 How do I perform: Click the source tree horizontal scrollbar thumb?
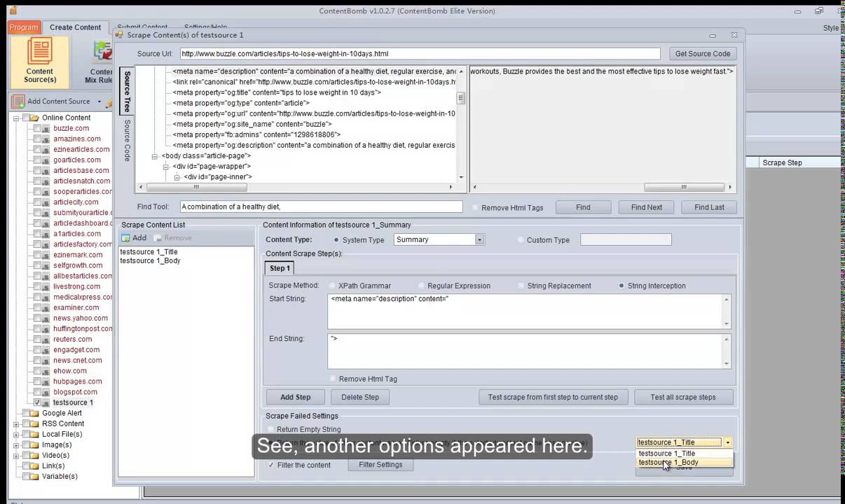(x=196, y=187)
